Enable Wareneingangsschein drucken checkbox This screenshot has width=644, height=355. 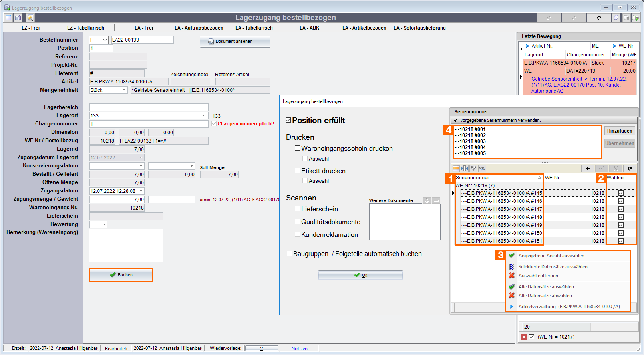(x=297, y=148)
